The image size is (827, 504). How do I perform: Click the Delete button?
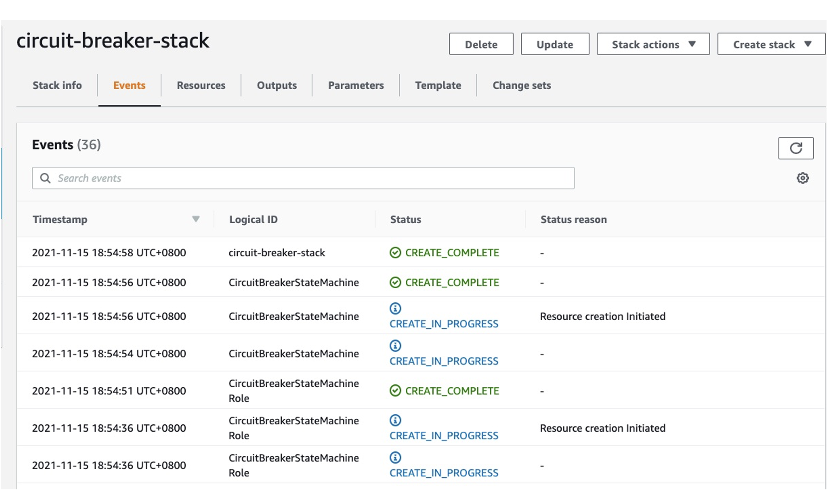pos(481,44)
